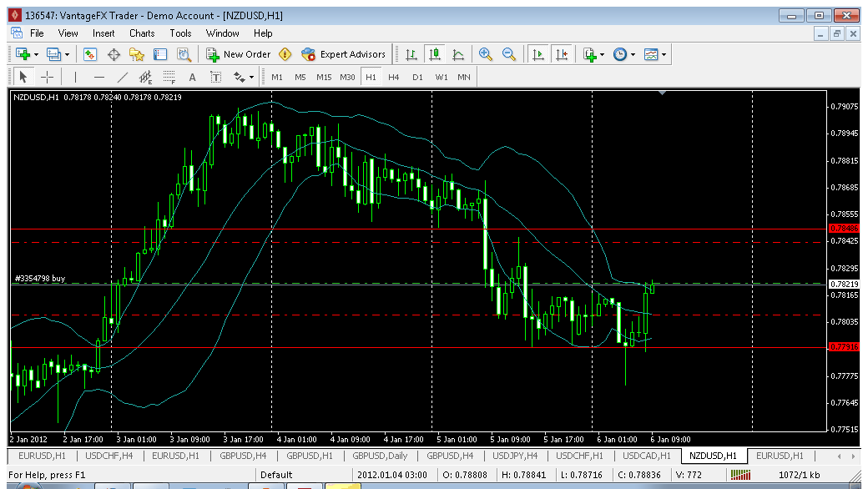Switch to Bar Chart mode

(x=411, y=54)
